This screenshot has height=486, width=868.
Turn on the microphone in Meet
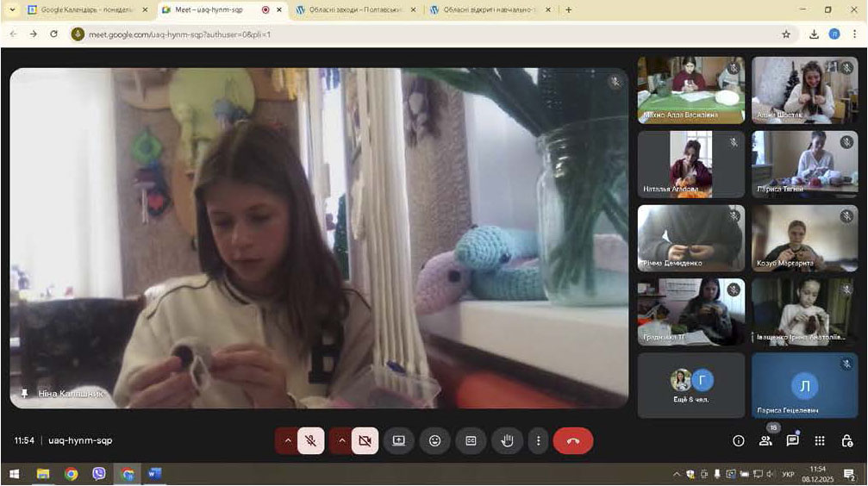click(x=310, y=440)
